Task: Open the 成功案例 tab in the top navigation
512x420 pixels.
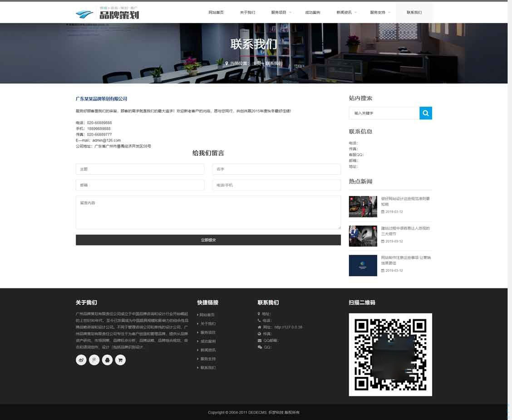Action: (313, 12)
